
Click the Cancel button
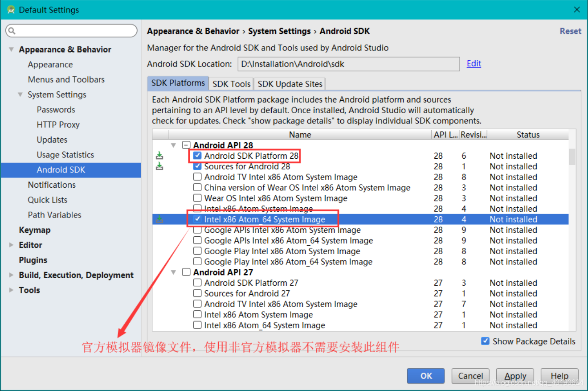click(x=470, y=376)
